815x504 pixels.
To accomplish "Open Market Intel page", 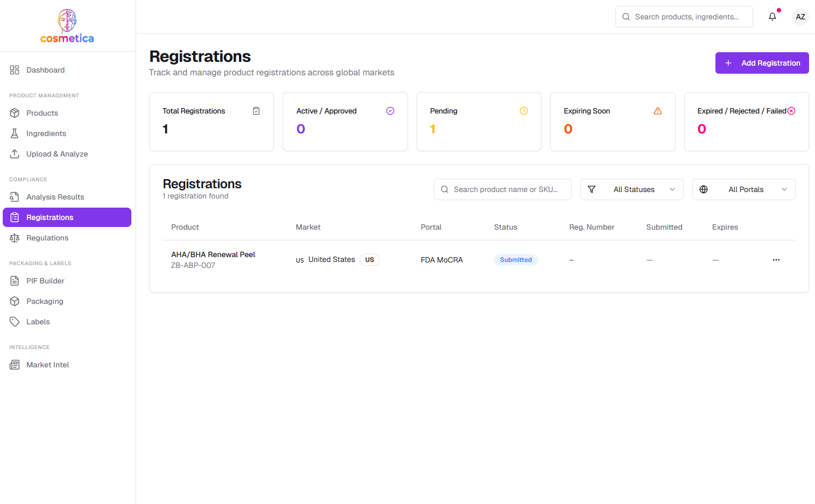I will click(x=47, y=365).
